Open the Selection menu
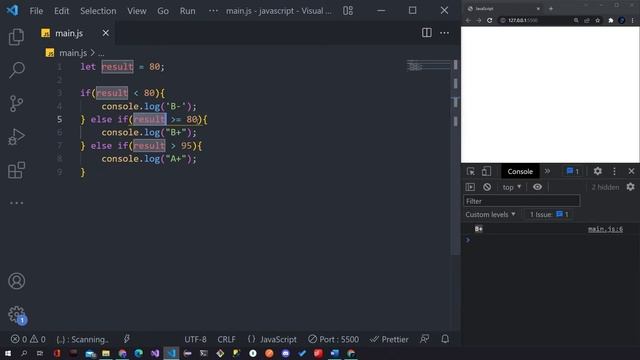Image resolution: width=640 pixels, height=360 pixels. pos(98,11)
